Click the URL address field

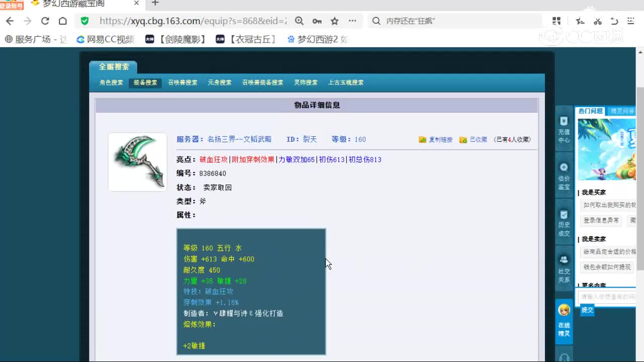pos(193,21)
